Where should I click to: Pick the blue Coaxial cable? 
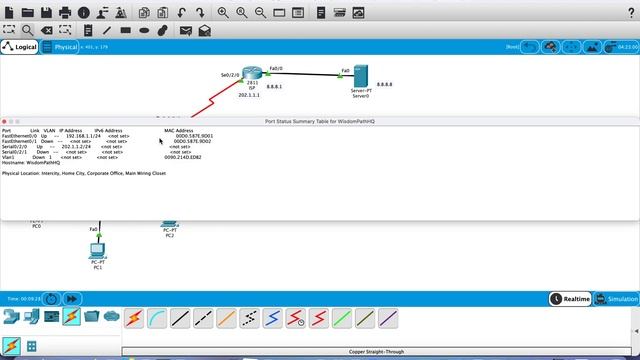click(x=273, y=318)
